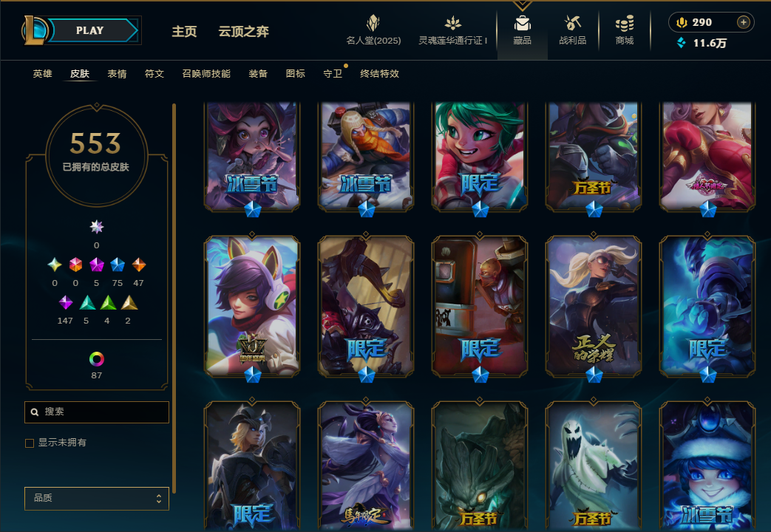Expand the 品质 dropdown
This screenshot has height=532, width=771.
tap(97, 499)
